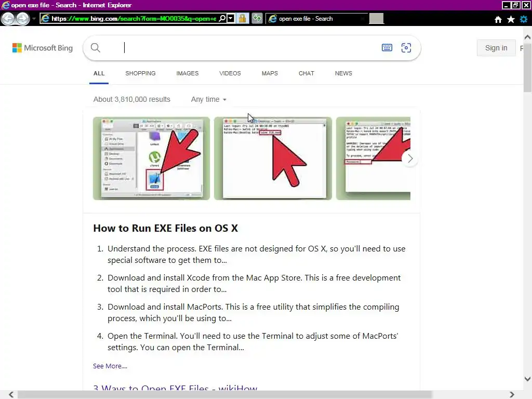Click the vertical scrollbar thumb
Image resolution: width=532 pixels, height=399 pixels.
[x=527, y=67]
